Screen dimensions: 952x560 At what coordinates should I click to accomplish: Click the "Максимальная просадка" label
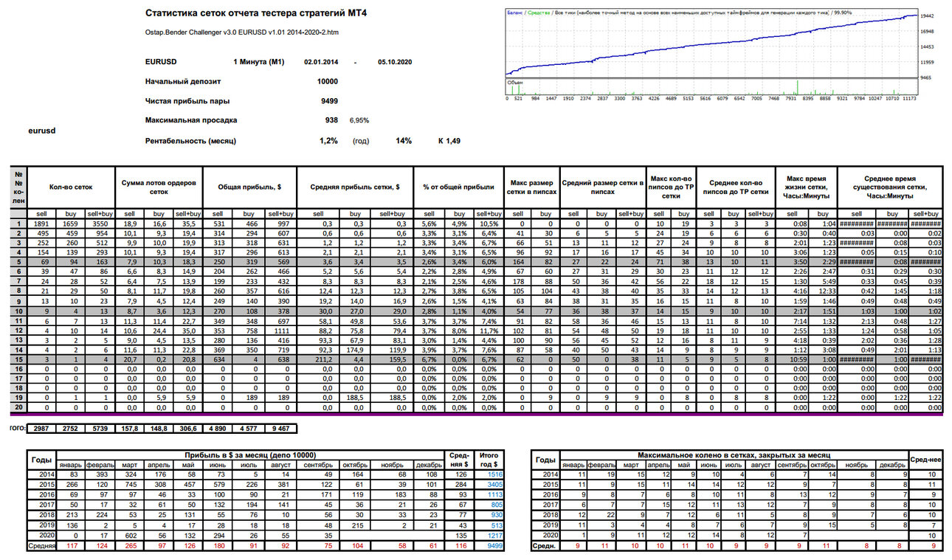pos(191,120)
